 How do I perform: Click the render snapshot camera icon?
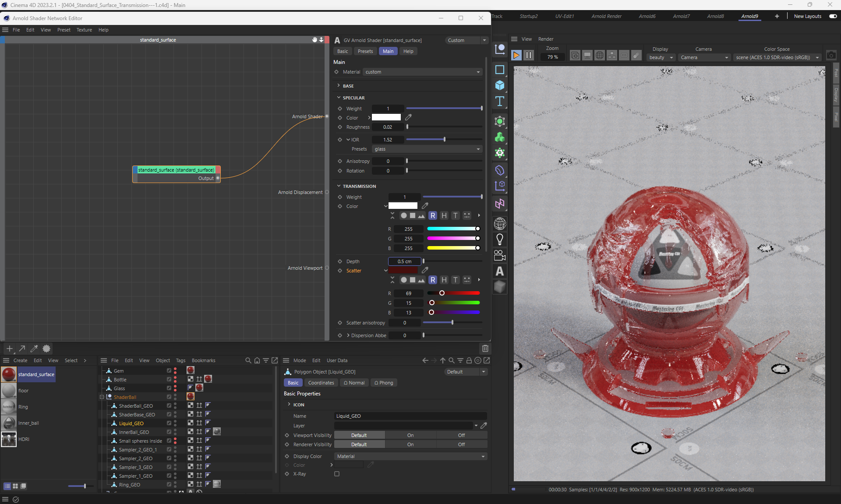pos(831,56)
